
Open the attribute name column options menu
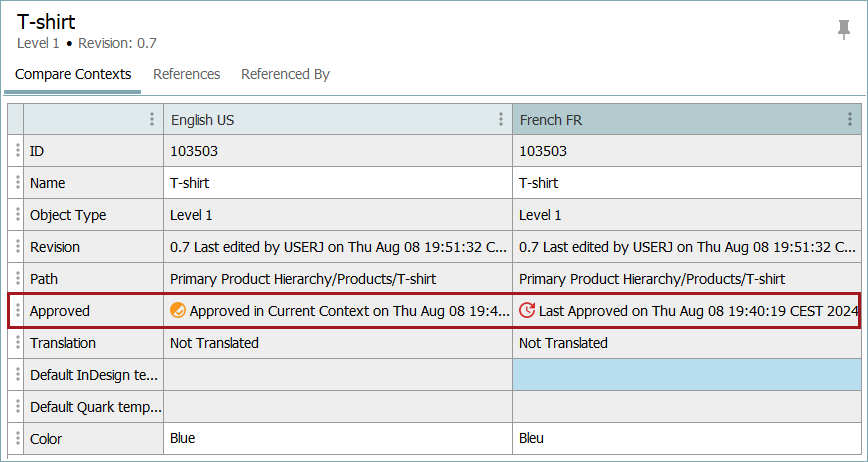pos(152,120)
